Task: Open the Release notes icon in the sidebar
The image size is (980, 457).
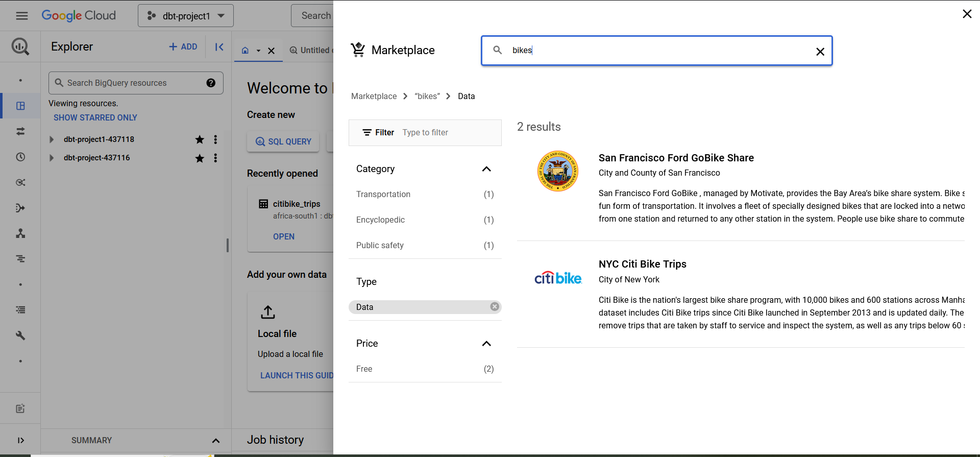Action: tap(20, 408)
